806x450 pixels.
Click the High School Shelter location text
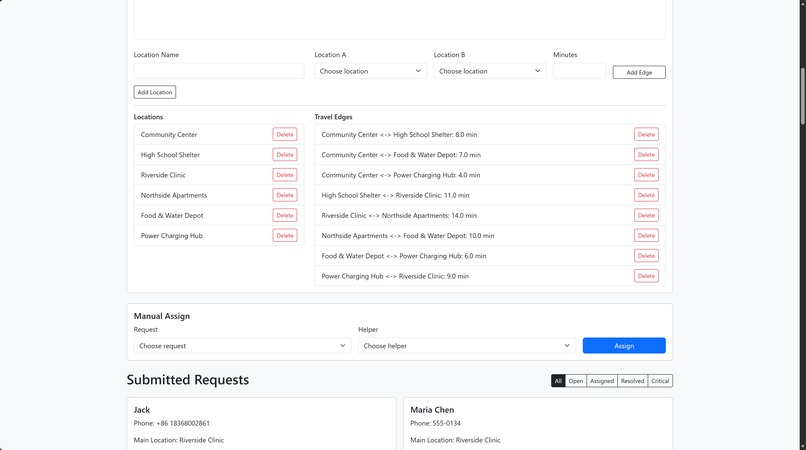pyautogui.click(x=170, y=155)
